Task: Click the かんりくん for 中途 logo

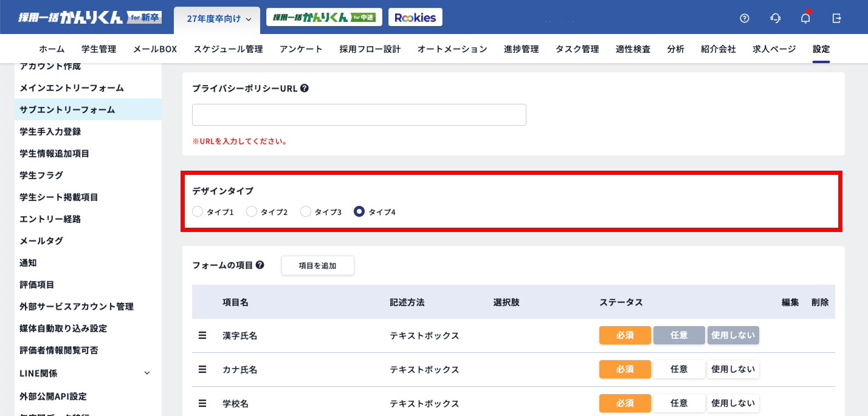Action: tap(324, 16)
